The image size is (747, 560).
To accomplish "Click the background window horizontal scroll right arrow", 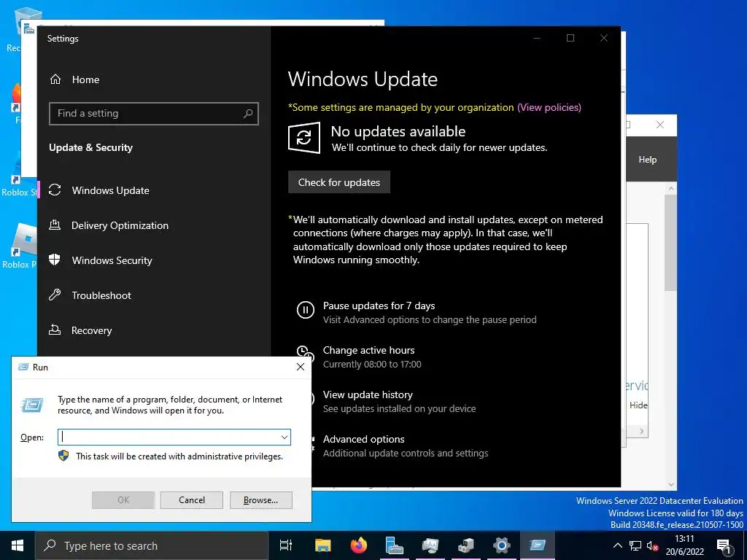I will tap(642, 432).
